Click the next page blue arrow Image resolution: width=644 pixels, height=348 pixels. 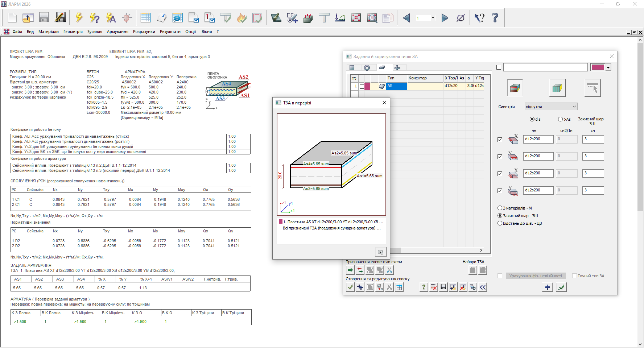point(445,18)
